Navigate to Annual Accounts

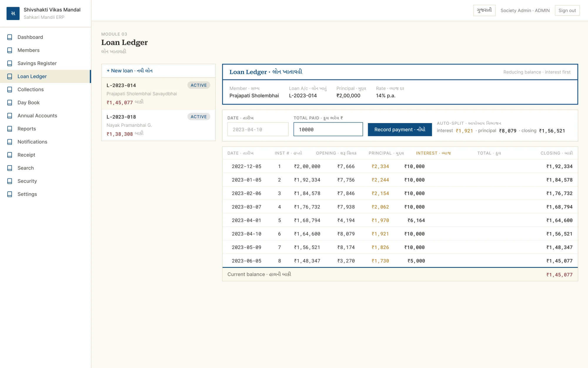pos(46,116)
